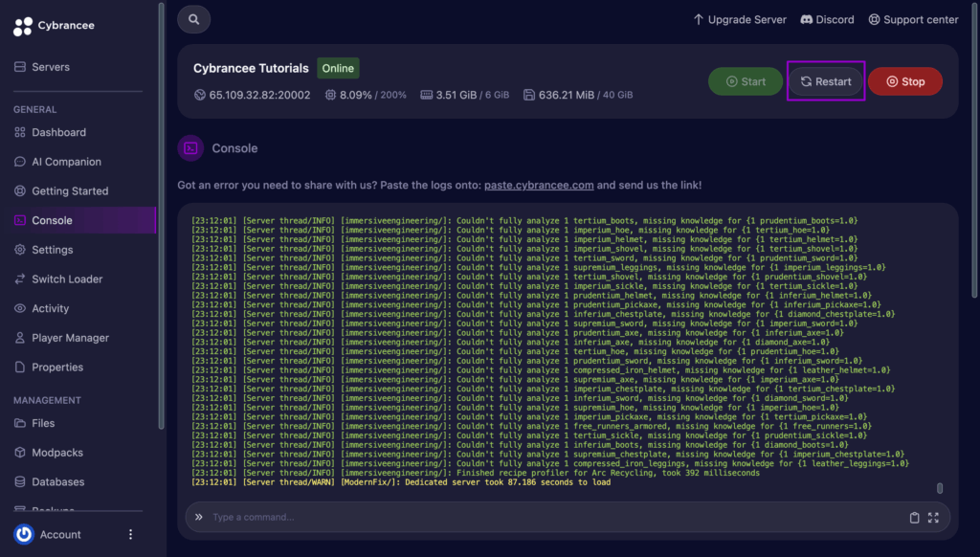The image size is (980, 557).
Task: Click the clipboard icon in command bar
Action: pyautogui.click(x=914, y=518)
